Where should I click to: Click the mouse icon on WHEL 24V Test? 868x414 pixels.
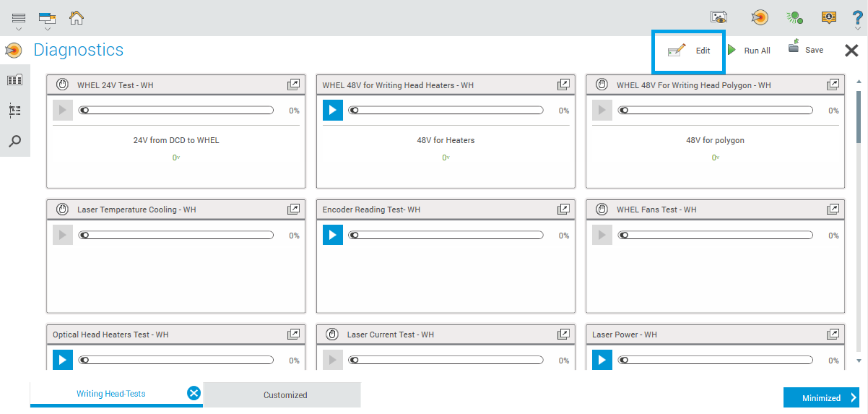point(62,85)
